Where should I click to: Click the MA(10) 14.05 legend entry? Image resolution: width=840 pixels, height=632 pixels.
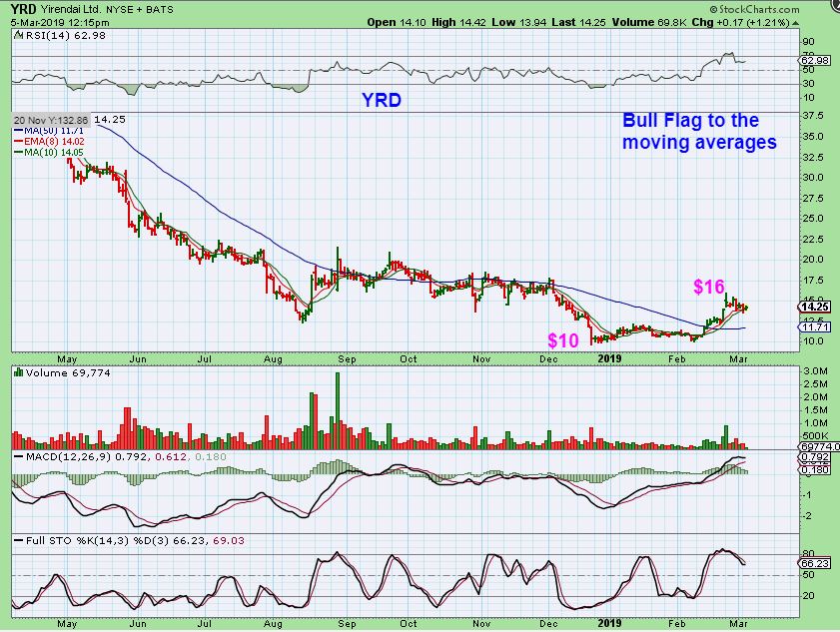(49, 153)
